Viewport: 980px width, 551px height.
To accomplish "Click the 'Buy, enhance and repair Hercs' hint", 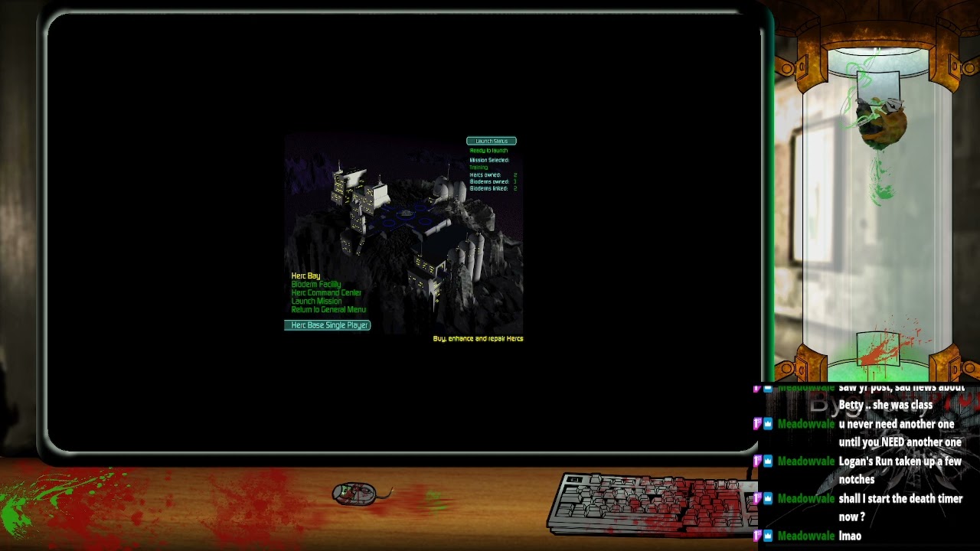I will tap(479, 338).
